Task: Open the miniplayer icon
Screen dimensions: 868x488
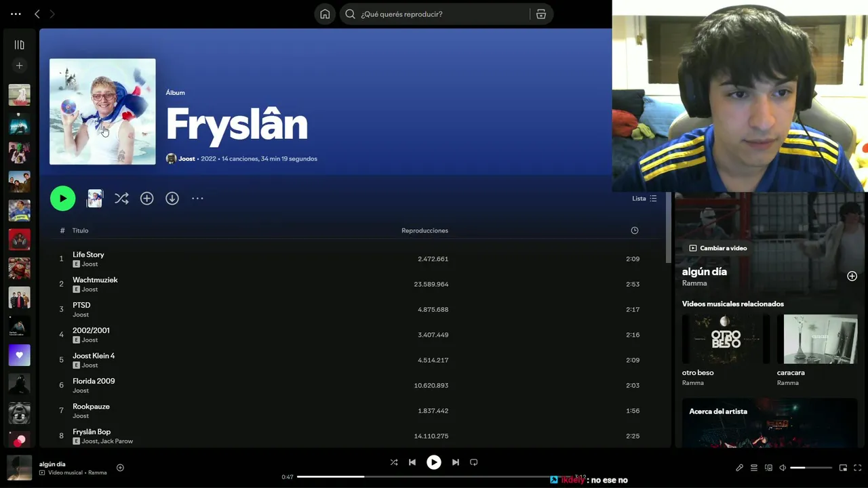Action: 843,468
